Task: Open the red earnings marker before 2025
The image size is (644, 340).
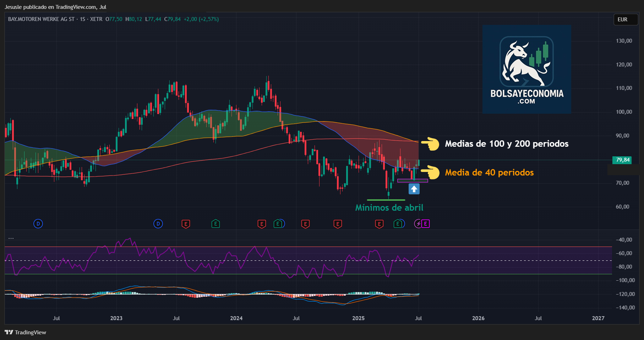Action: 338,224
